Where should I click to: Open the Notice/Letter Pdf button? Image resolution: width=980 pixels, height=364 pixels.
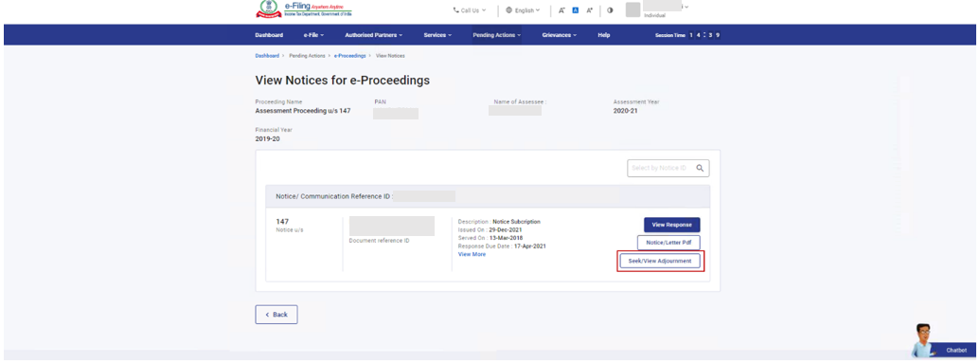[668, 243]
